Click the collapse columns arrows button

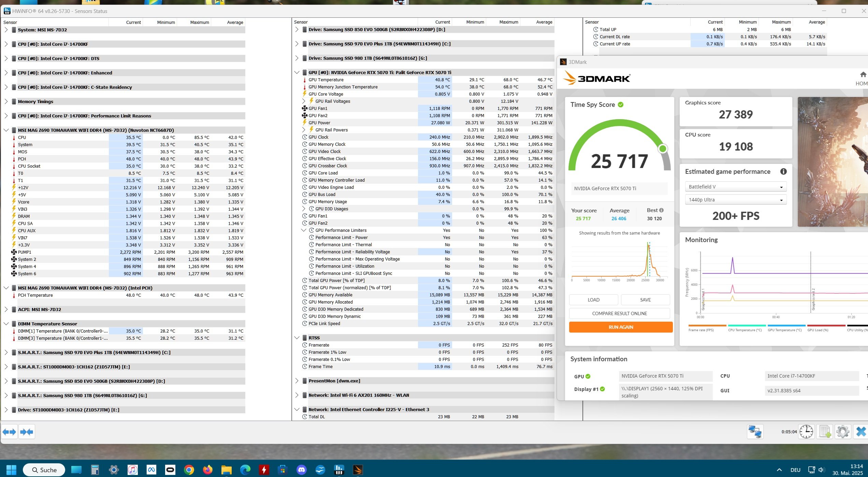27,432
